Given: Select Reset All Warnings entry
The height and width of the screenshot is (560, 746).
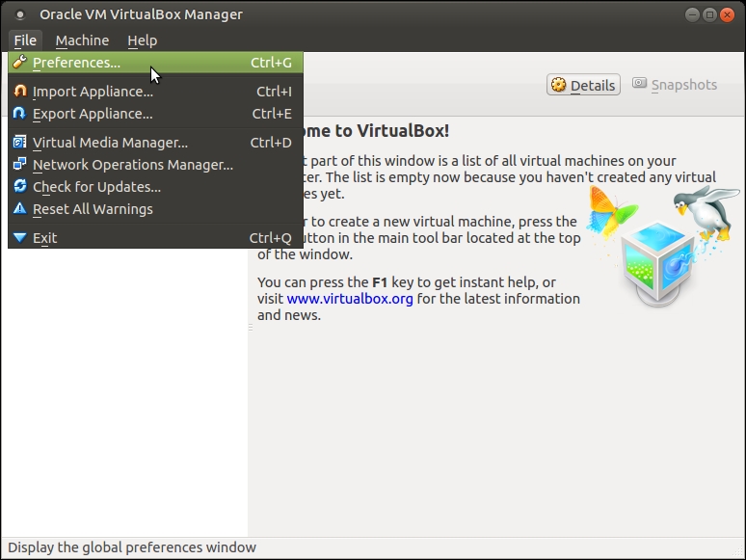Looking at the screenshot, I should point(155,209).
